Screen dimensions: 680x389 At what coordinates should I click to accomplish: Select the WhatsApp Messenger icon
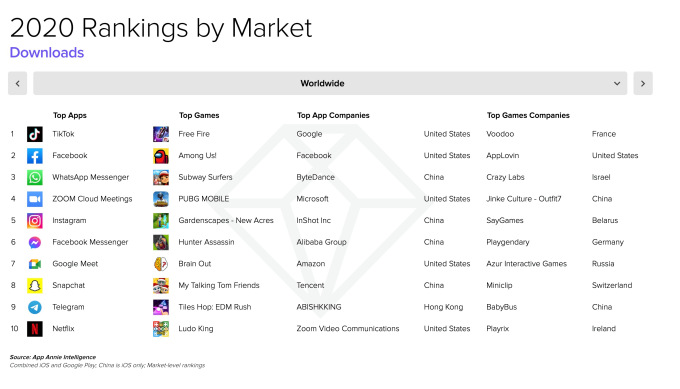tap(35, 177)
